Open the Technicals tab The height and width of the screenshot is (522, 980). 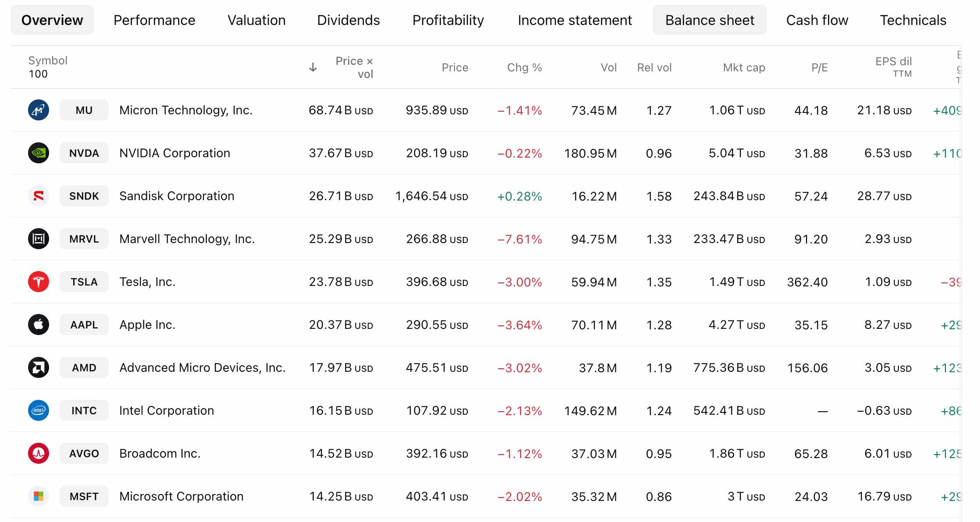point(913,20)
